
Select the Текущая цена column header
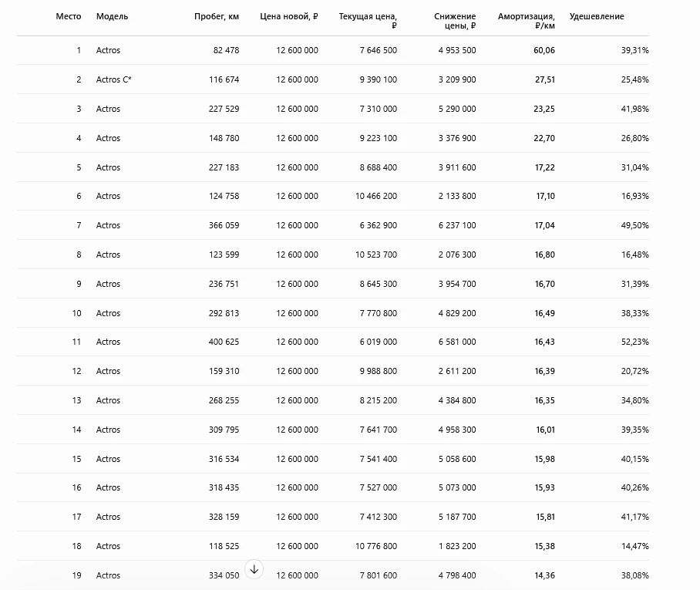point(368,21)
